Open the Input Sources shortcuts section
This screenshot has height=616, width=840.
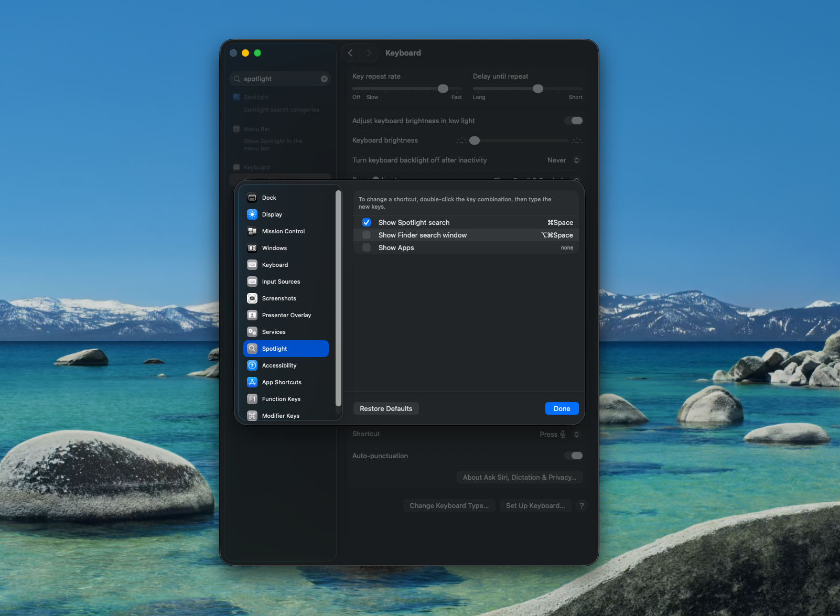tap(281, 282)
